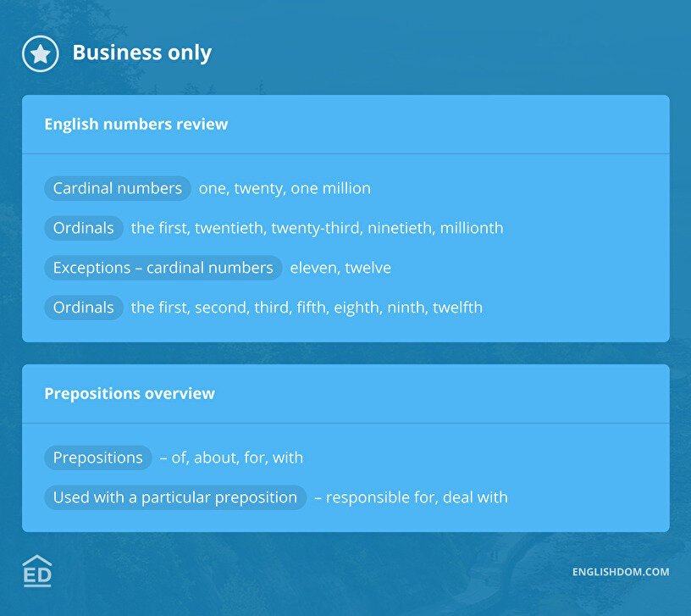Click the star badge icon
This screenshot has width=691, height=616.
[40, 53]
